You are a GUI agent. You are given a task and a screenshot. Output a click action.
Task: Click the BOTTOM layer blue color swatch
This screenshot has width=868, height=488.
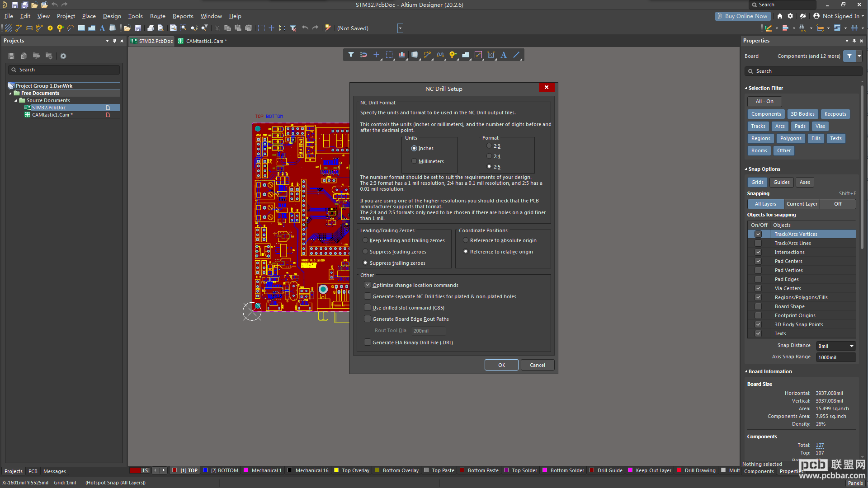(x=205, y=470)
